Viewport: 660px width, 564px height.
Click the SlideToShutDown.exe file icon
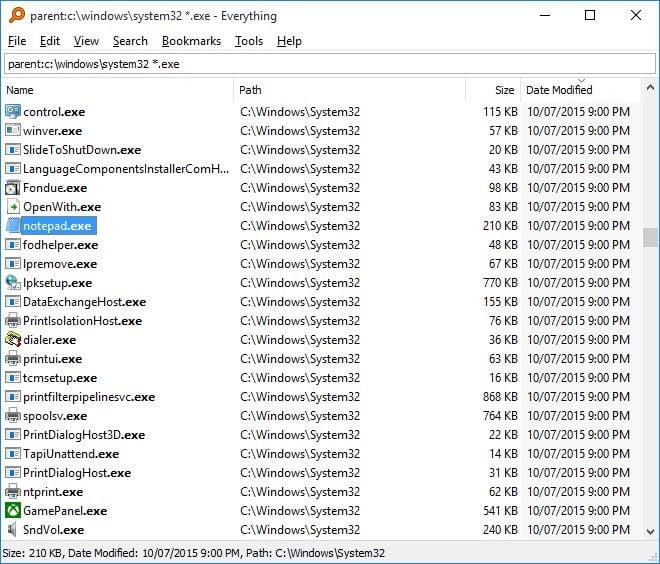pos(13,149)
